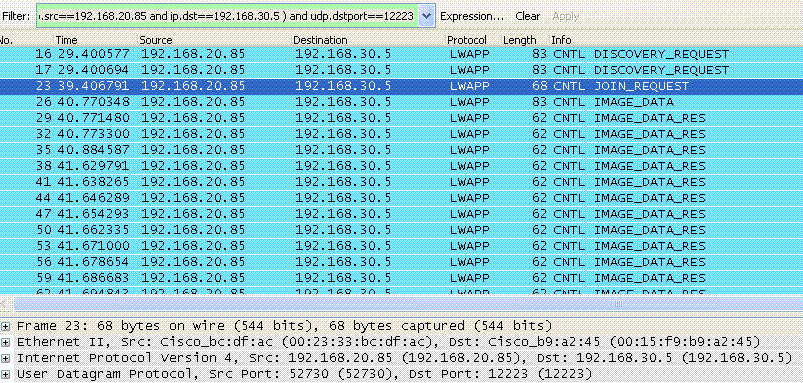Expand the Ethernet II details tree

6,342
